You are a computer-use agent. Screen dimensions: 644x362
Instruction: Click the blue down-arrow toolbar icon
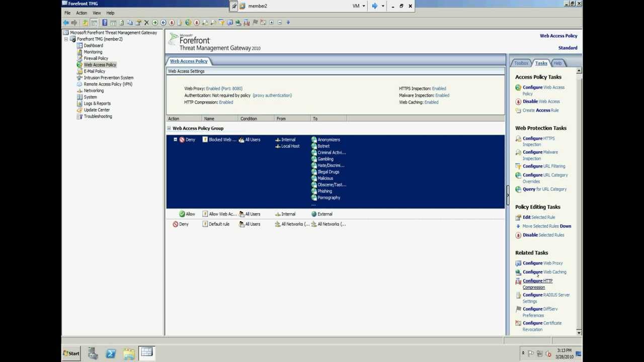click(x=288, y=22)
